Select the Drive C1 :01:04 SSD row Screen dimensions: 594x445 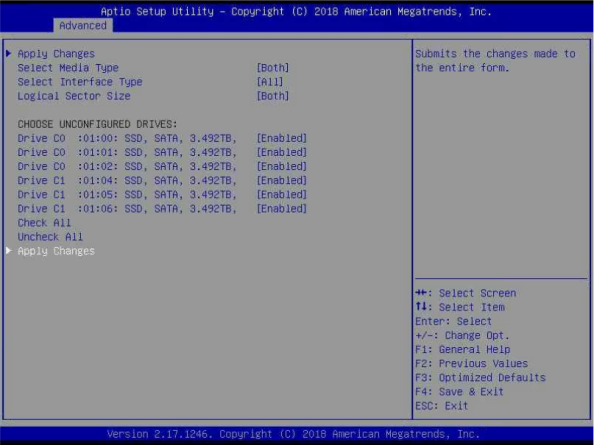(x=127, y=180)
